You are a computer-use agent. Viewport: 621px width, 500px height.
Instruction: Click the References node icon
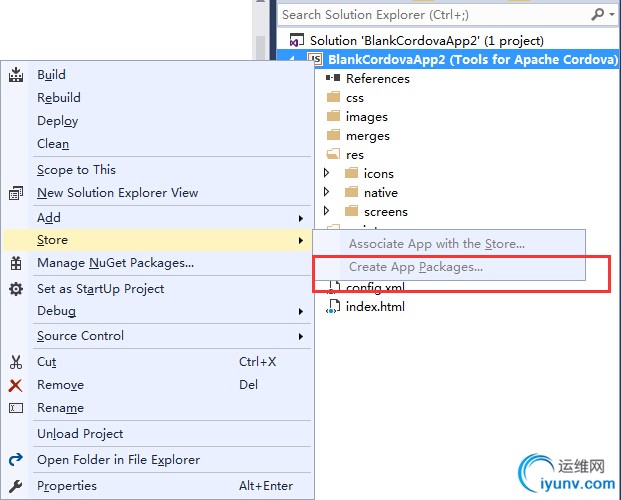(333, 78)
